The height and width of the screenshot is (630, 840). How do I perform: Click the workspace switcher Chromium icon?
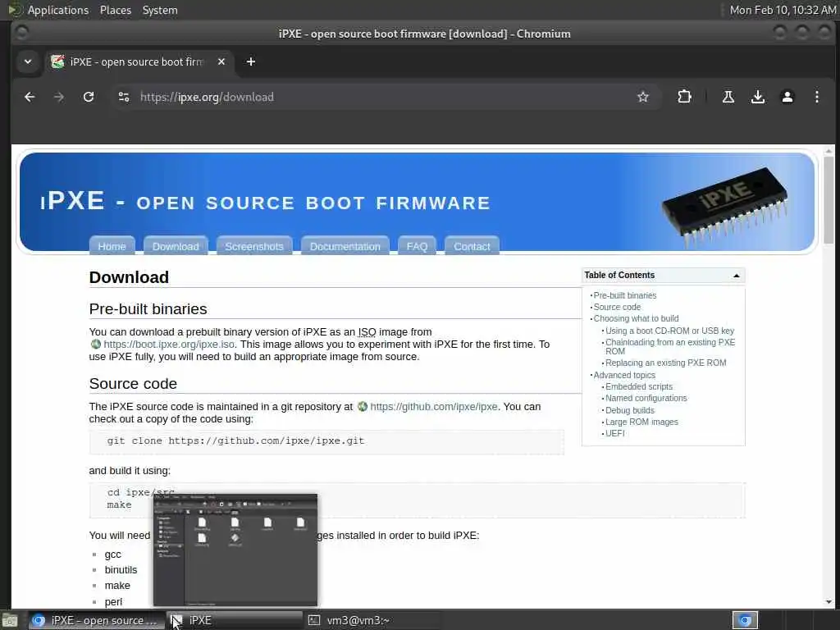[745, 620]
